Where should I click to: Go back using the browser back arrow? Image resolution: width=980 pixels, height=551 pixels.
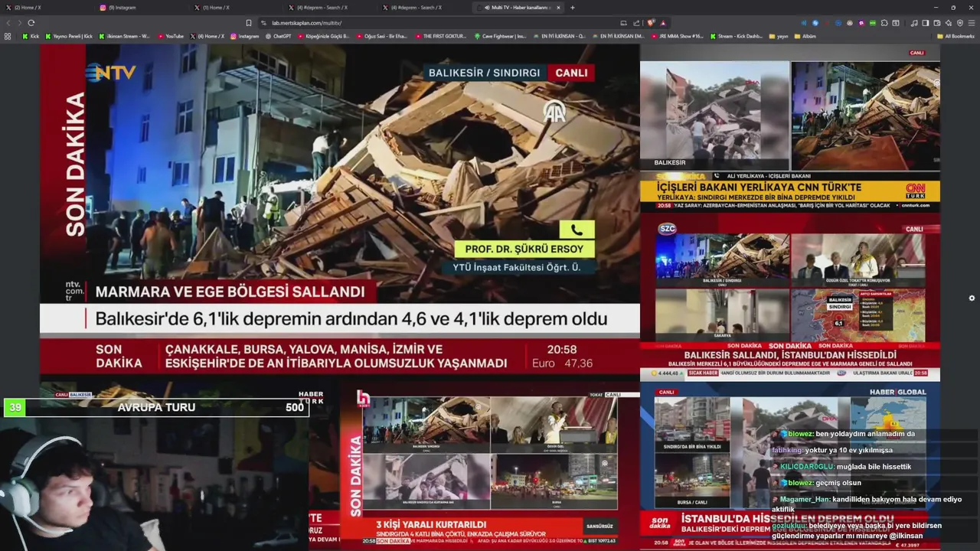click(x=8, y=23)
